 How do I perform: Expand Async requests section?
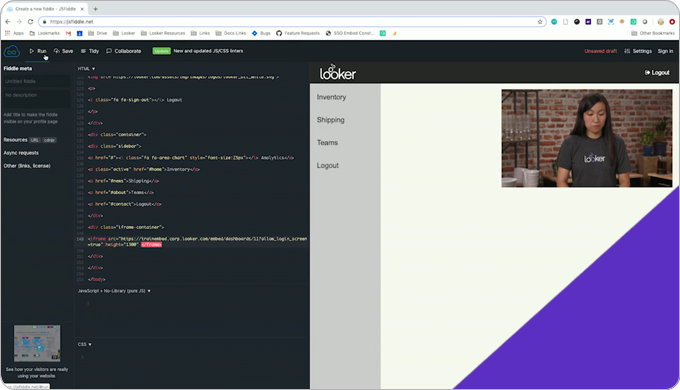click(x=21, y=153)
